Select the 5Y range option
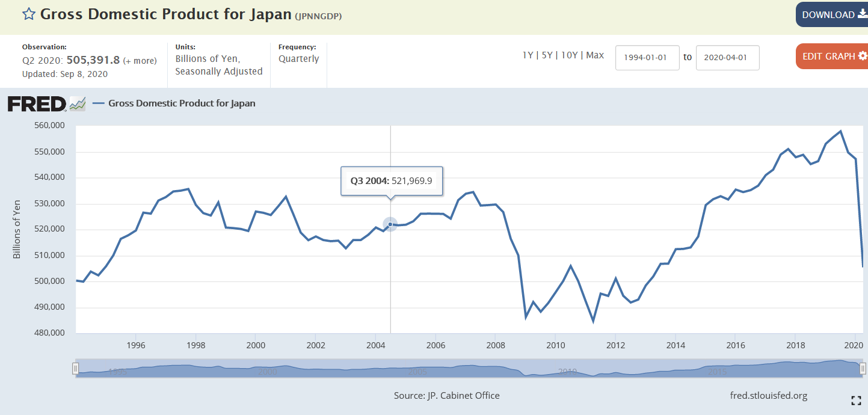Image resolution: width=868 pixels, height=415 pixels. point(547,55)
